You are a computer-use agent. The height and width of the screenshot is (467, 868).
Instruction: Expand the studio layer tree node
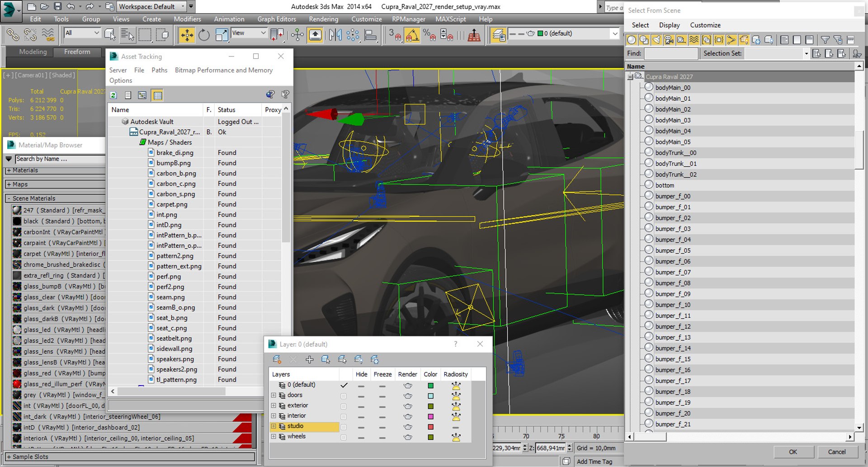[274, 426]
